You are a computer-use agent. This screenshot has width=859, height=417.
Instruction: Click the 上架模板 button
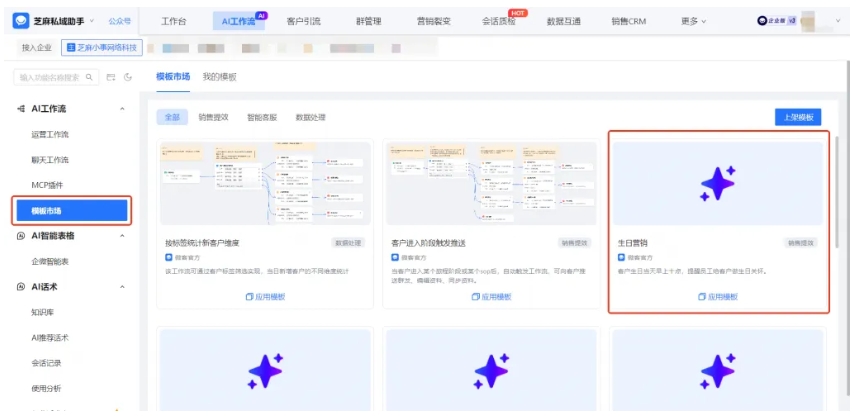798,117
